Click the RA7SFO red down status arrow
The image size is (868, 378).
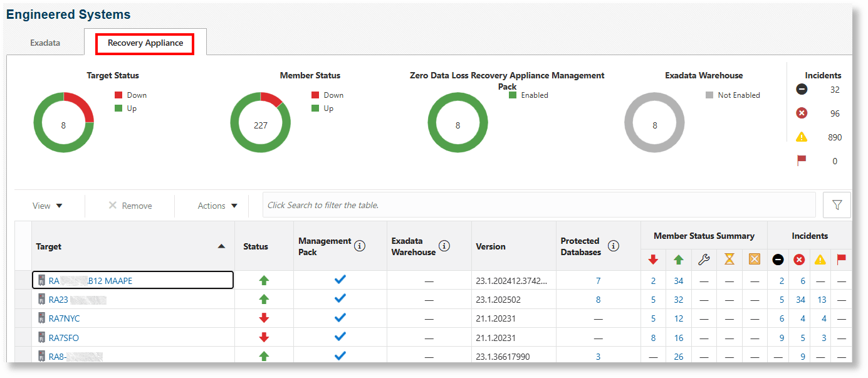tap(264, 338)
